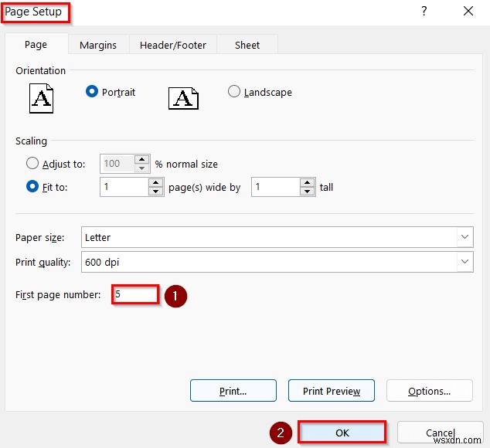
Task: Click the portrait page orientation icon
Action: 41,98
